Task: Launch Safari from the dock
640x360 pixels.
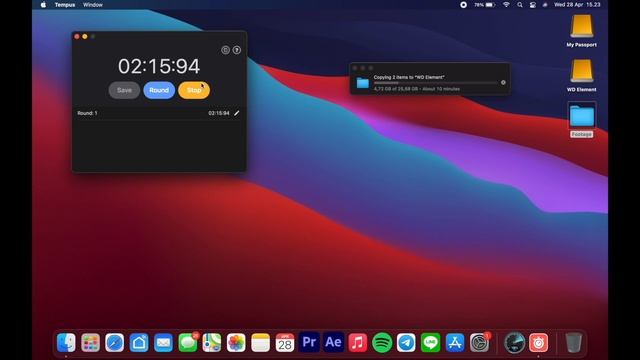Action: (x=115, y=342)
